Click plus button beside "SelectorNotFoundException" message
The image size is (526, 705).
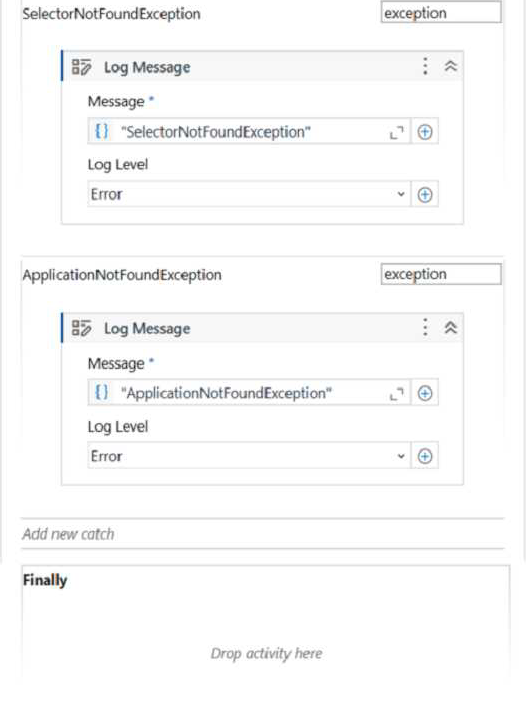click(x=425, y=132)
